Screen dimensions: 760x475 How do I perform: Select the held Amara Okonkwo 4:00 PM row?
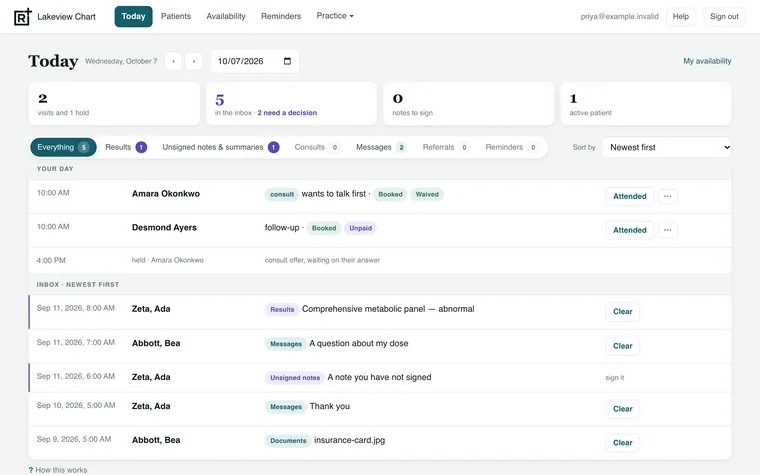tap(380, 260)
